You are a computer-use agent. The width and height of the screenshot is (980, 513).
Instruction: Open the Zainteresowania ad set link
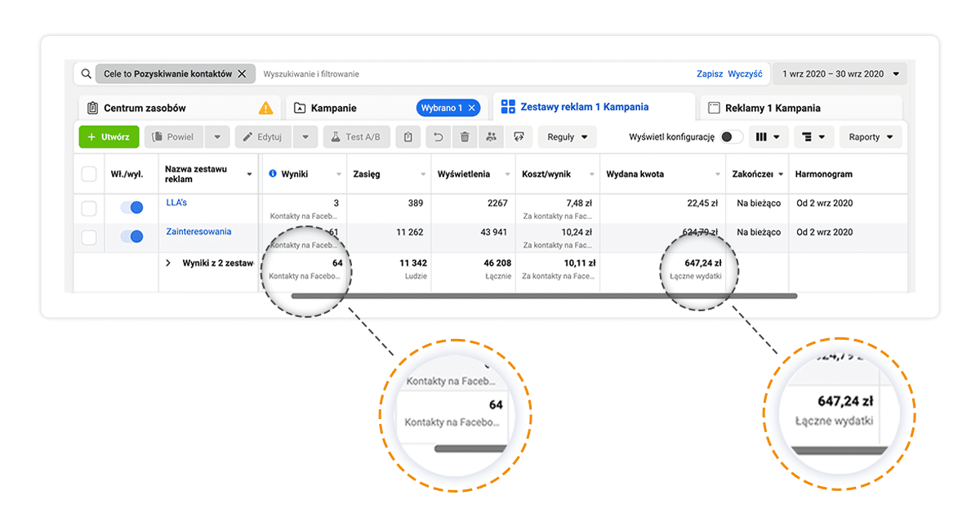pyautogui.click(x=198, y=231)
